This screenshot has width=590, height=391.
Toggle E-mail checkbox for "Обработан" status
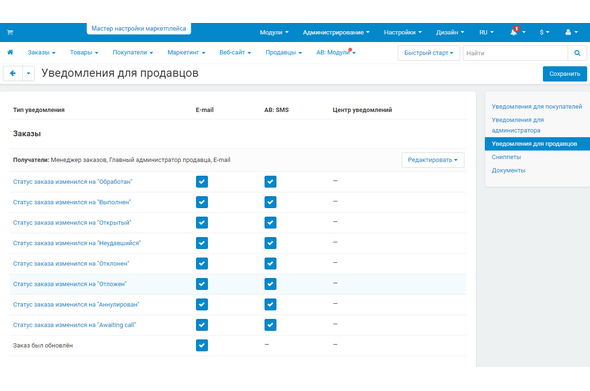pyautogui.click(x=202, y=182)
